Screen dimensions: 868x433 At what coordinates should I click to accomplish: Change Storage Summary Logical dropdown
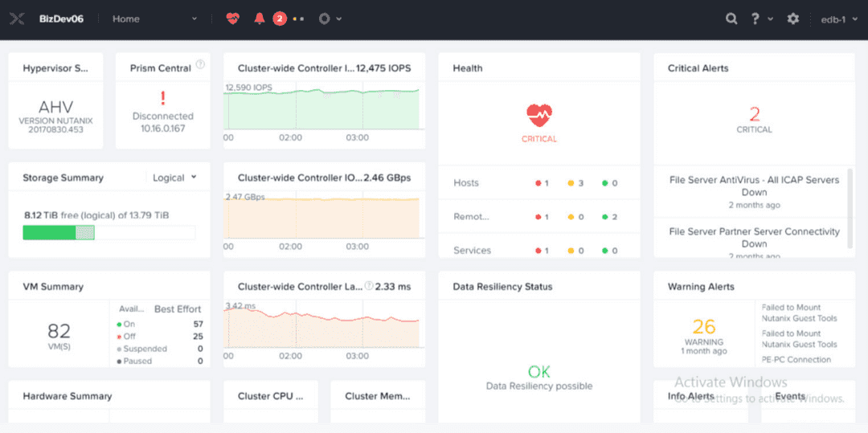point(174,178)
